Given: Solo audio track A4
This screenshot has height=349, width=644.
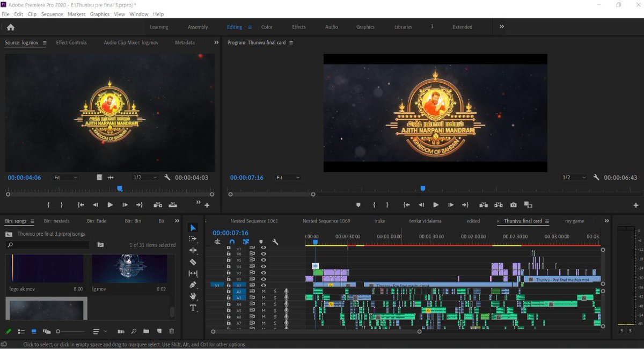Looking at the screenshot, I should coord(275,304).
